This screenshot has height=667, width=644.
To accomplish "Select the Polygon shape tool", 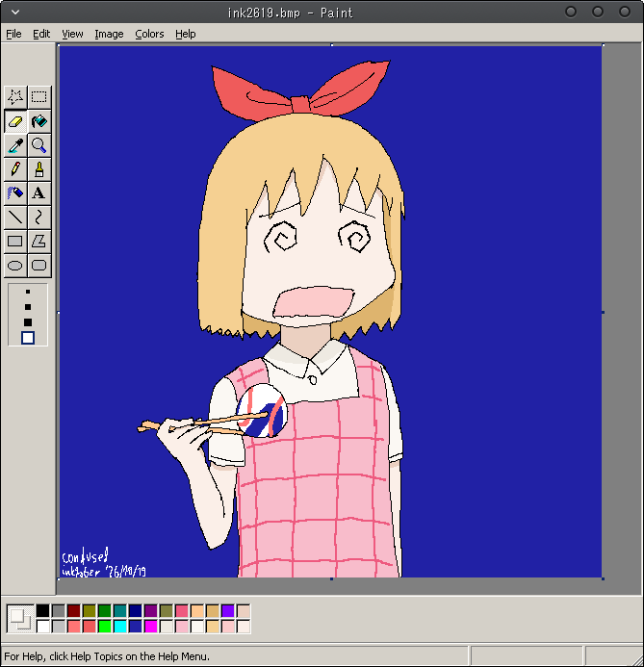I will pyautogui.click(x=39, y=242).
